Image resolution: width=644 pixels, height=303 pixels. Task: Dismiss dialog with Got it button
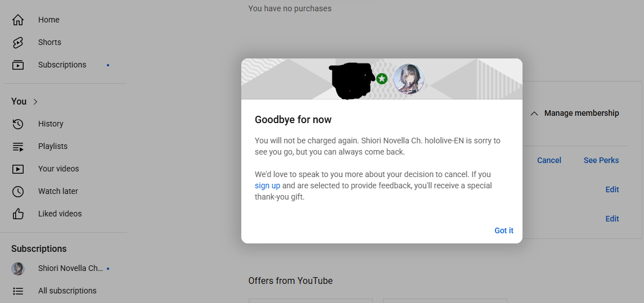pos(503,230)
